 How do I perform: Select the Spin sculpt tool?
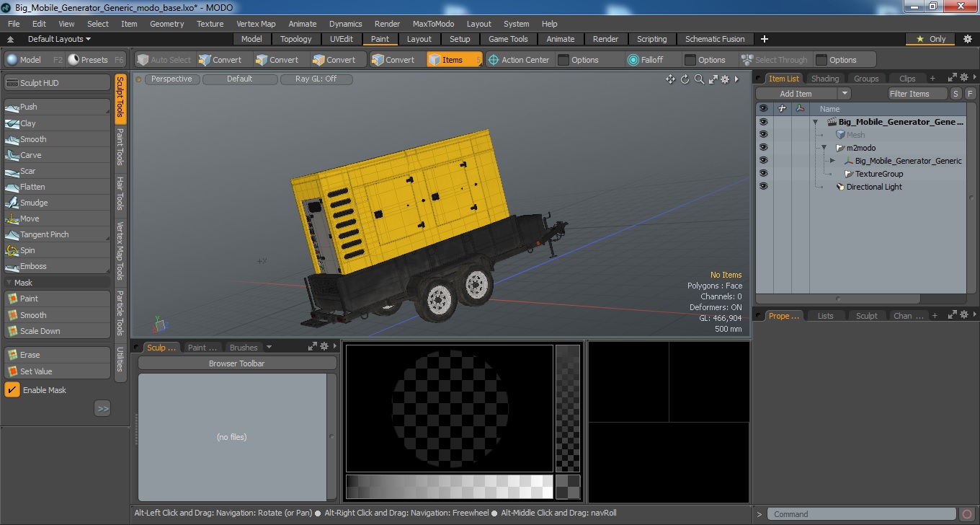pyautogui.click(x=58, y=250)
